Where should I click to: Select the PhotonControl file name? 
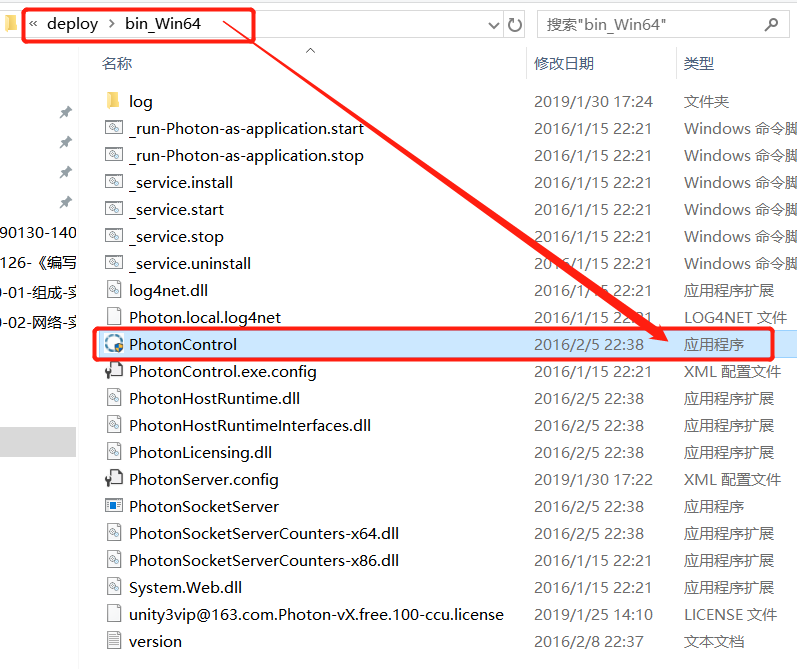183,344
